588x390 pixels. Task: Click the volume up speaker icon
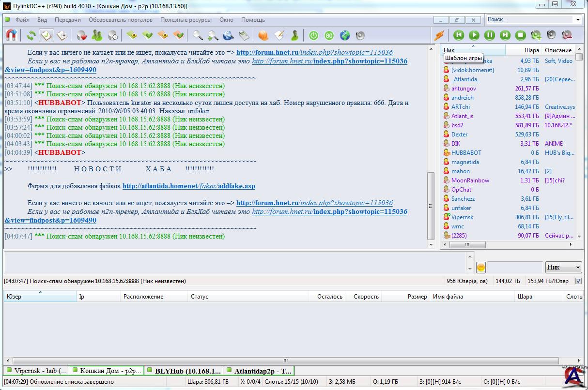point(536,35)
